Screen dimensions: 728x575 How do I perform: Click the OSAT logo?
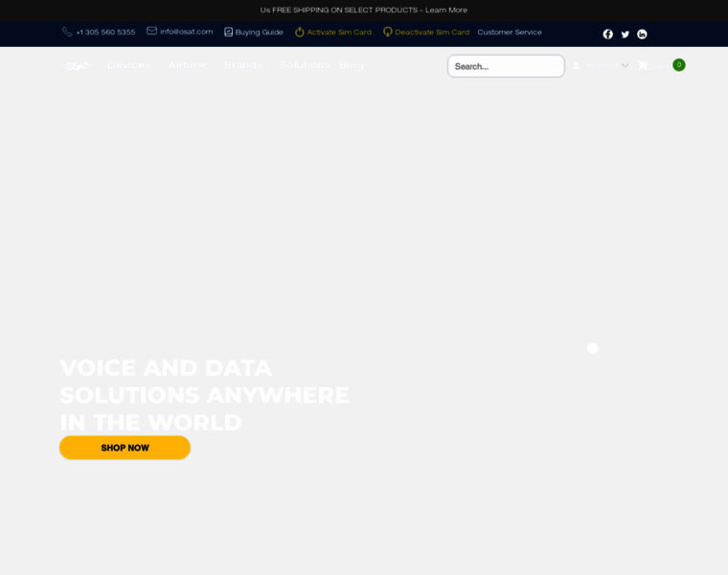77,65
